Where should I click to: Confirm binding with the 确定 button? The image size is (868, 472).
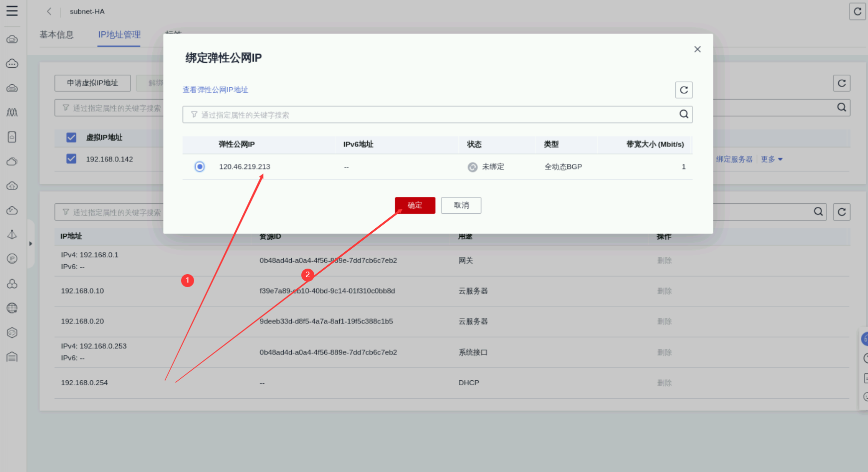(x=415, y=205)
